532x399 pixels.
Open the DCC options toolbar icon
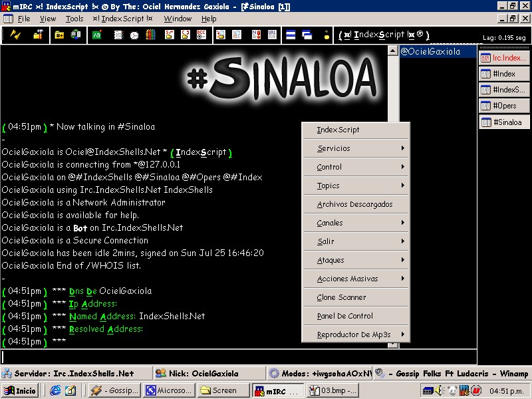pyautogui.click(x=201, y=35)
